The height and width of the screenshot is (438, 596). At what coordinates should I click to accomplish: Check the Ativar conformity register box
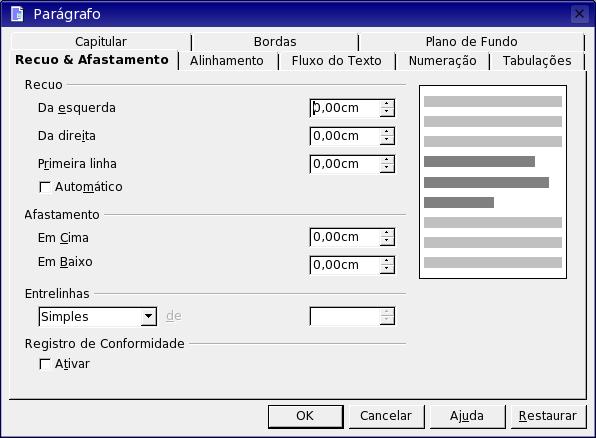45,364
